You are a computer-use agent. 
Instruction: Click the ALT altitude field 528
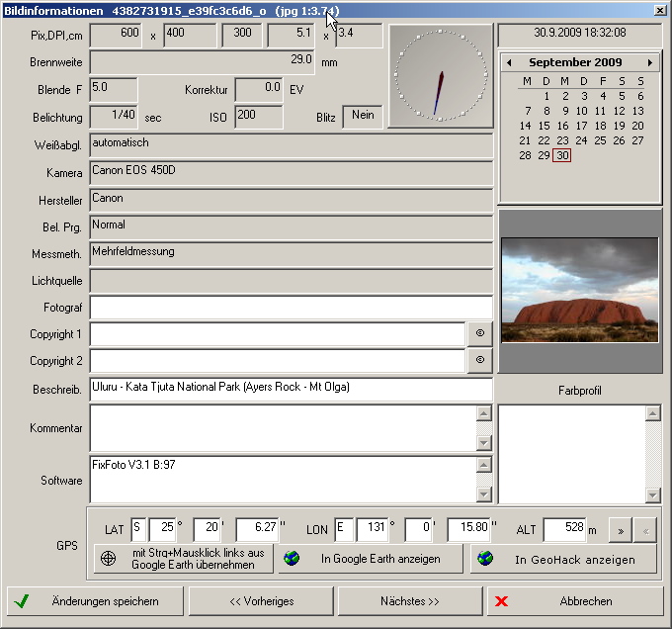click(x=565, y=529)
